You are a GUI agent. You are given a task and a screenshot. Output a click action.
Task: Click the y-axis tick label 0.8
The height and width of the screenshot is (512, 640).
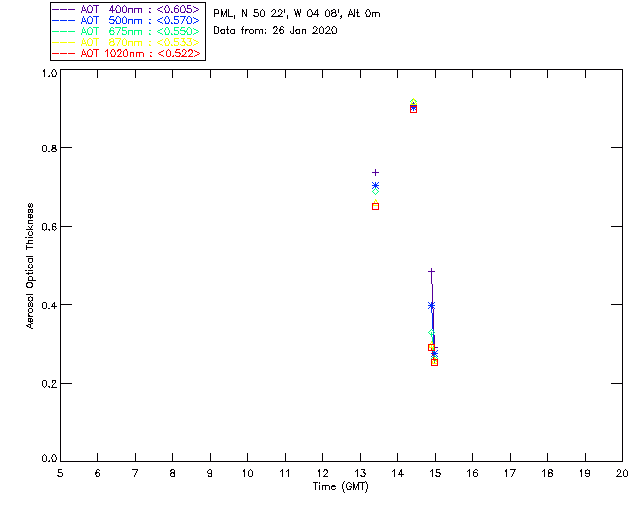click(x=49, y=148)
